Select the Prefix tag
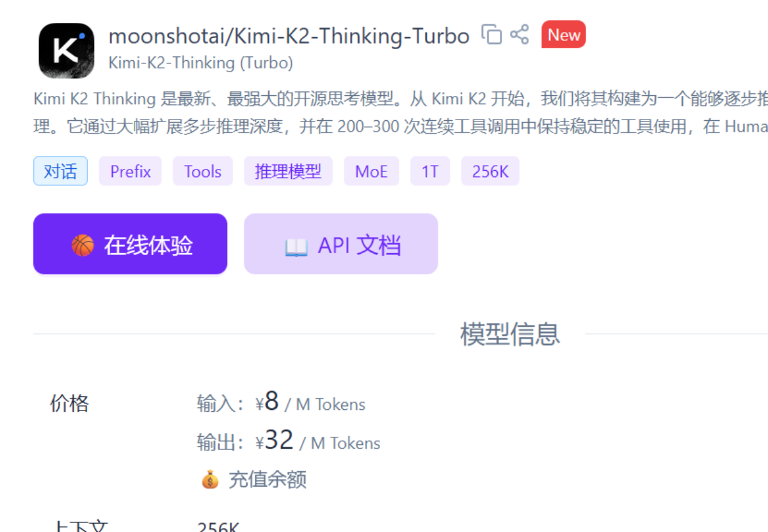The width and height of the screenshot is (768, 532). tap(131, 171)
